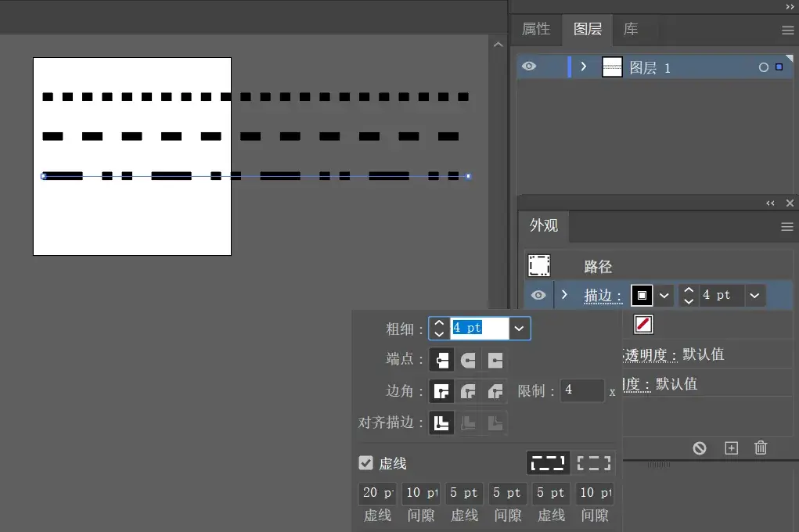Screen dimensions: 799x532
Task: Align stroke to outside
Action: (x=495, y=423)
